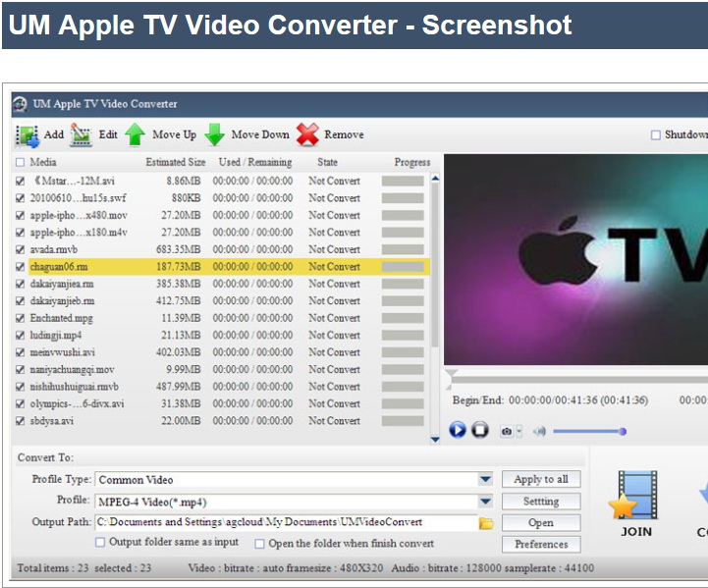The width and height of the screenshot is (708, 588).
Task: Click the preview seek timeline bar
Action: click(579, 380)
